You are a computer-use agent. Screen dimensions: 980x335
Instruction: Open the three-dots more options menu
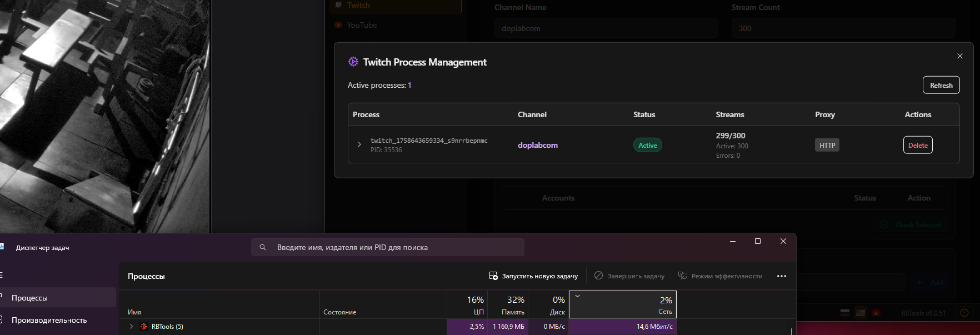(x=781, y=276)
